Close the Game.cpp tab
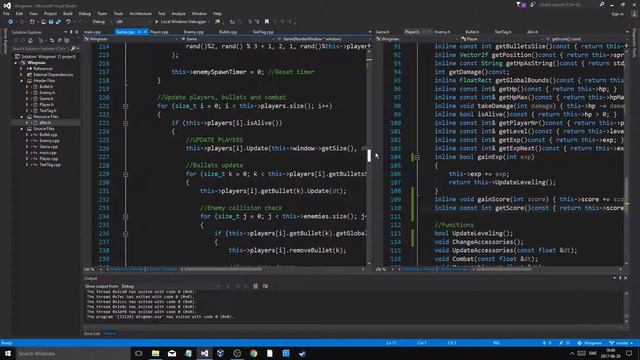 (x=145, y=32)
